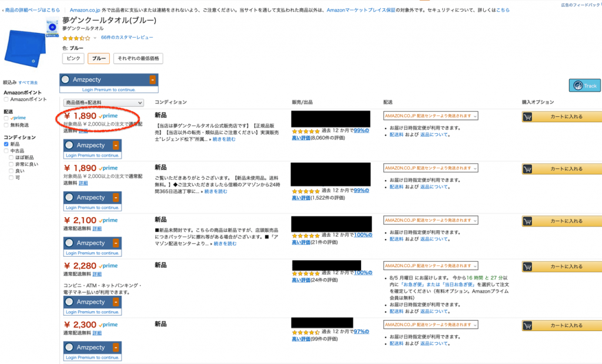Screen dimensions: 602x364
Task: Tick the 可 condition checkbox
Action: 11,177
